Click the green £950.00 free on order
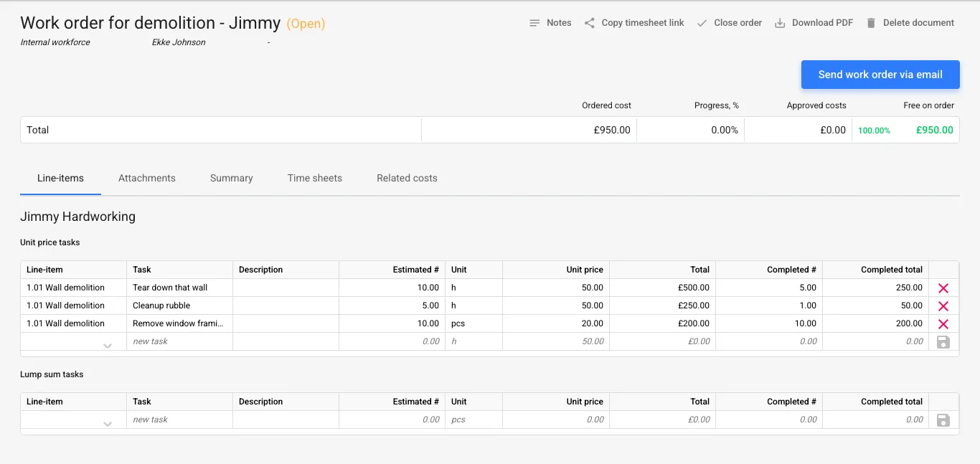Screen dimensions: 980x464 pyautogui.click(x=935, y=130)
